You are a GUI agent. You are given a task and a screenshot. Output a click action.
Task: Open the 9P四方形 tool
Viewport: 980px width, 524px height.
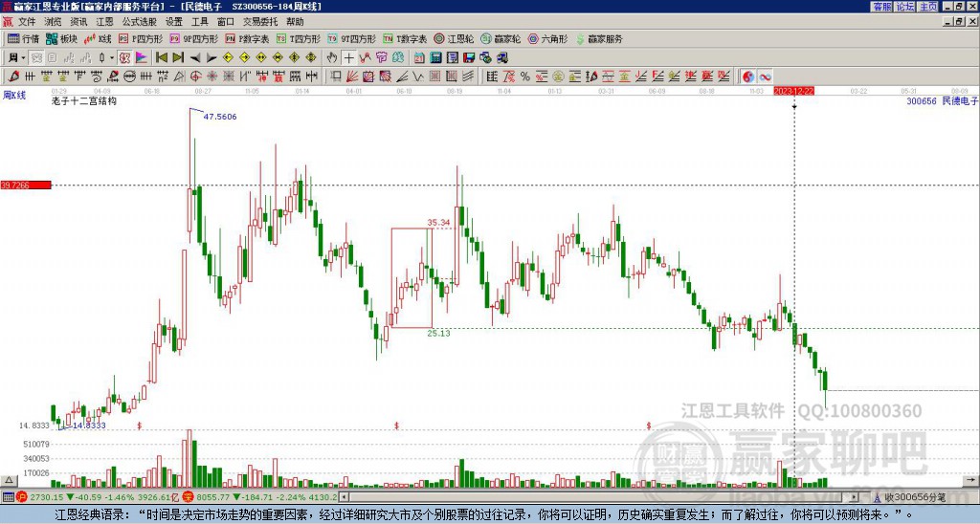pos(193,38)
